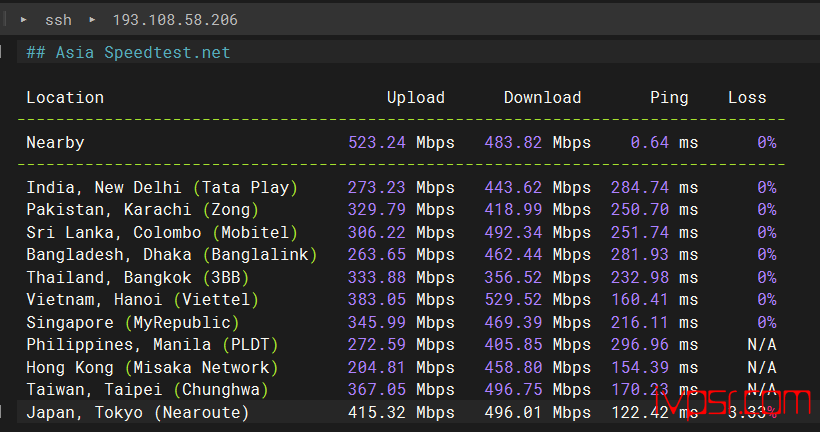This screenshot has height=432, width=820.
Task: Select the ssh breadcrumb item
Action: pos(58,20)
